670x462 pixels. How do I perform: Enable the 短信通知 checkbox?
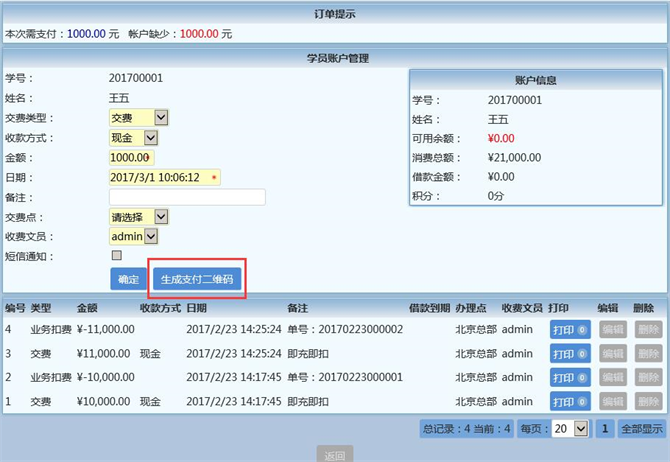[x=116, y=256]
